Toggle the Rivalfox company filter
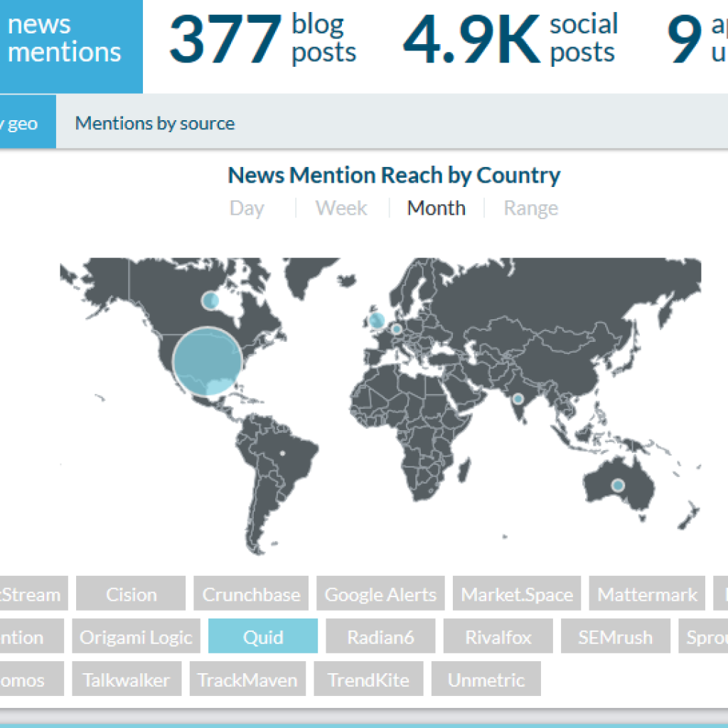 click(498, 636)
